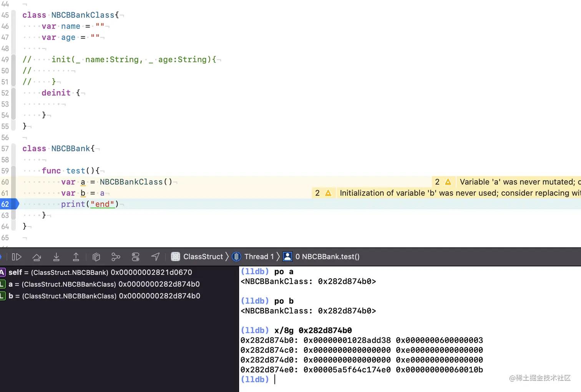Click the warning triangle on line 61
This screenshot has width=581, height=392.
328,193
